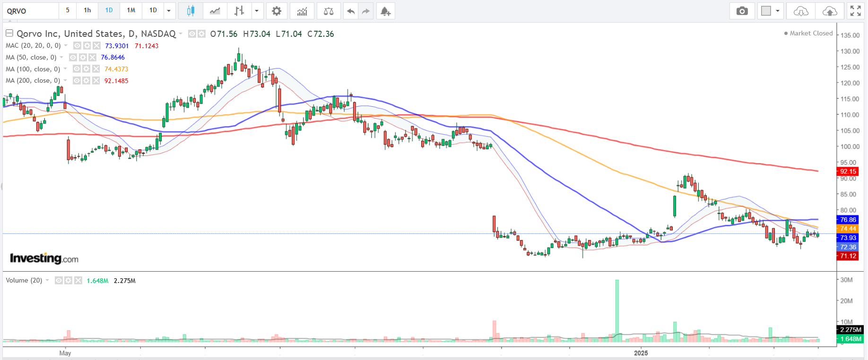The image size is (868, 360).
Task: Expand the interval dropdown arrow after 1D
Action: click(x=169, y=11)
